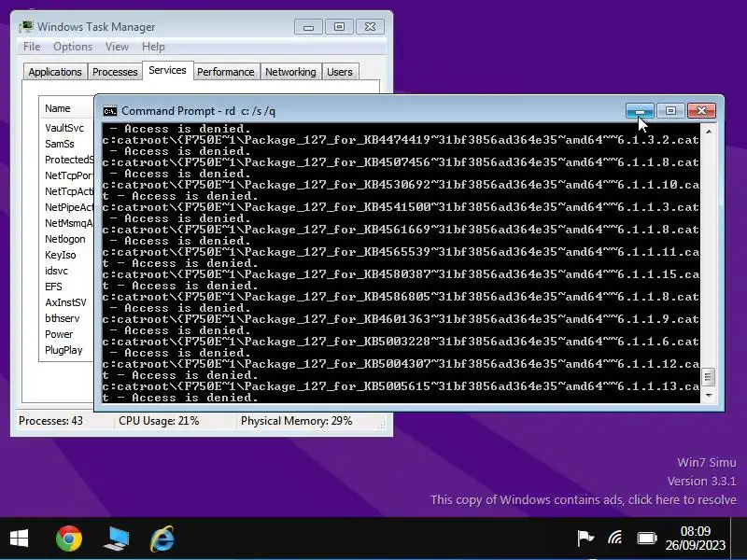Click the Command Prompt scrollbar up arrow
The width and height of the screenshot is (747, 560).
point(709,131)
